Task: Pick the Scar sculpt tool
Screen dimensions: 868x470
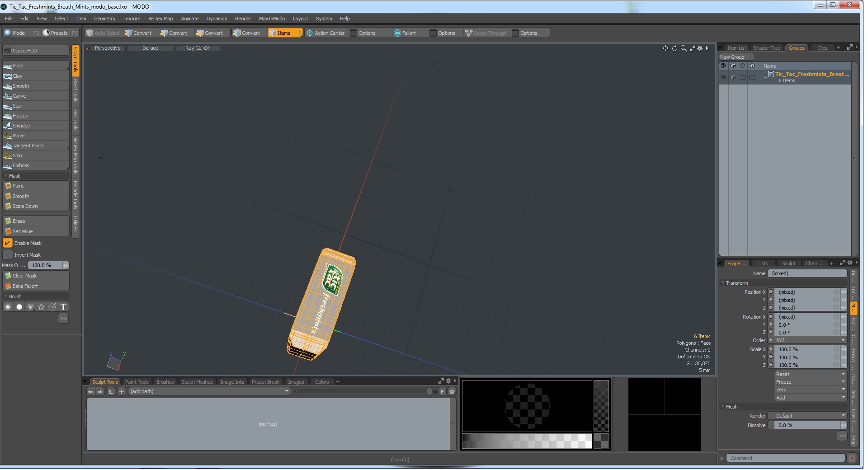Action: [x=35, y=106]
